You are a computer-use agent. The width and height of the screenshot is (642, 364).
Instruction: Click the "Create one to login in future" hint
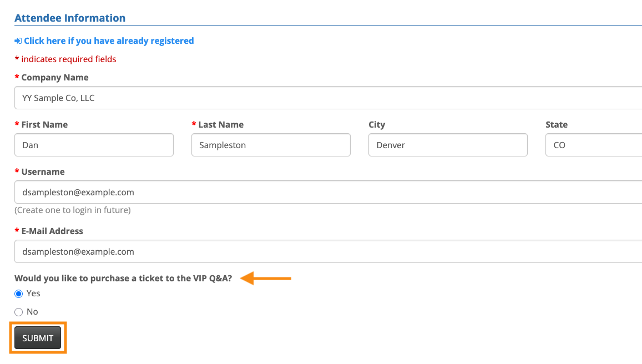click(x=73, y=210)
